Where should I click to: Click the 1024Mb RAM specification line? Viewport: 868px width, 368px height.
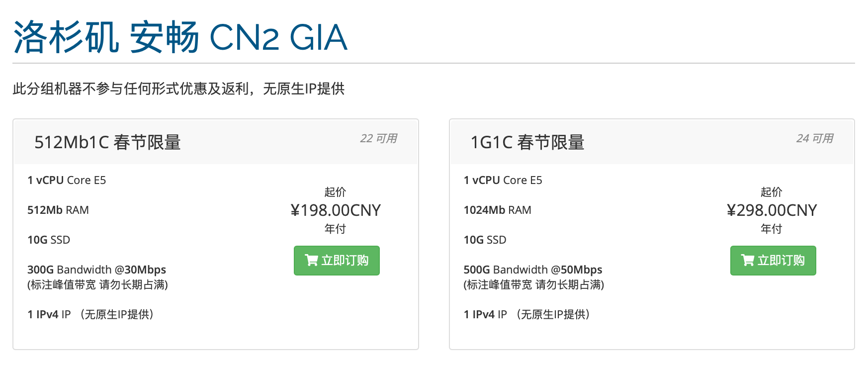coord(497,210)
